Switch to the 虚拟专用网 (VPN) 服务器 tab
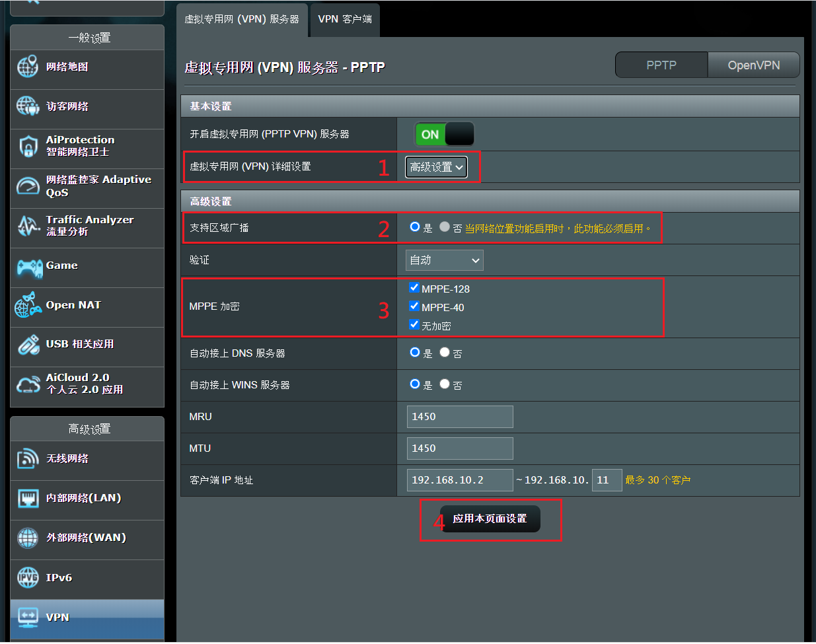Image resolution: width=816 pixels, height=644 pixels. [242, 19]
